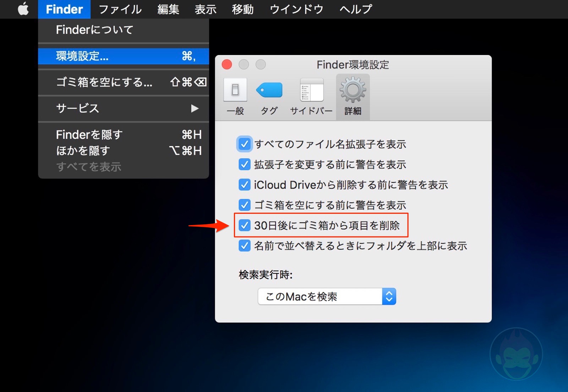Viewport: 568px width, 392px height.
Task: Open the ウインドウ menu
Action: coord(297,9)
